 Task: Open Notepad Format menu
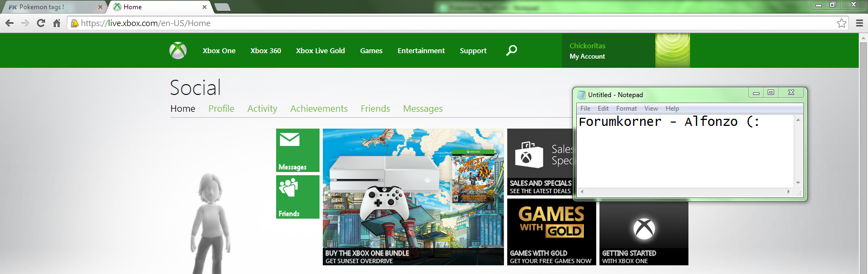(x=627, y=109)
